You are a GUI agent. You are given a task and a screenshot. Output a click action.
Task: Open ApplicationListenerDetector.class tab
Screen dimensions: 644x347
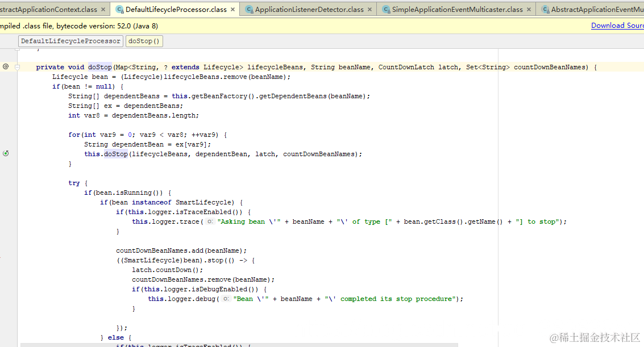(x=309, y=10)
